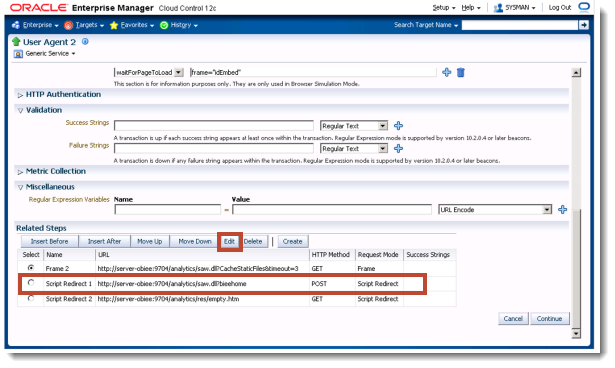The height and width of the screenshot is (368, 615).
Task: Click the Search Target Name input field
Action: [x=520, y=25]
